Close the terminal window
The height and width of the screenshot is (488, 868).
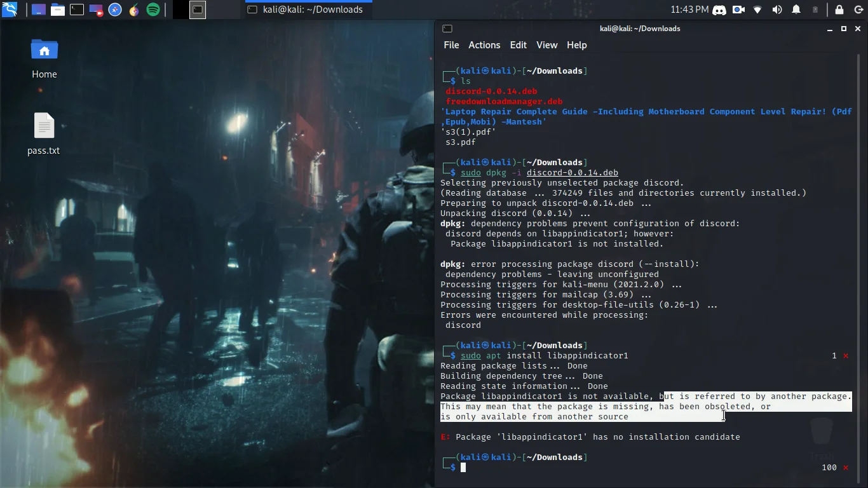click(x=858, y=29)
